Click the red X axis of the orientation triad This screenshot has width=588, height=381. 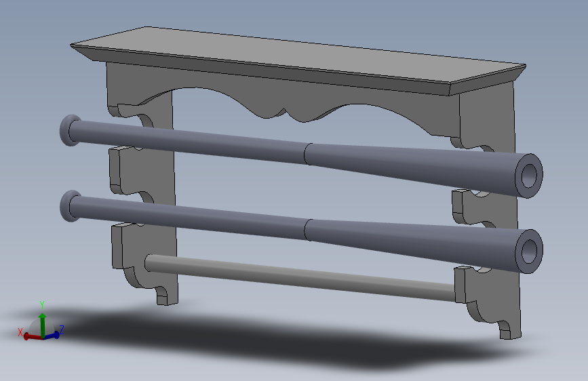click(x=33, y=337)
